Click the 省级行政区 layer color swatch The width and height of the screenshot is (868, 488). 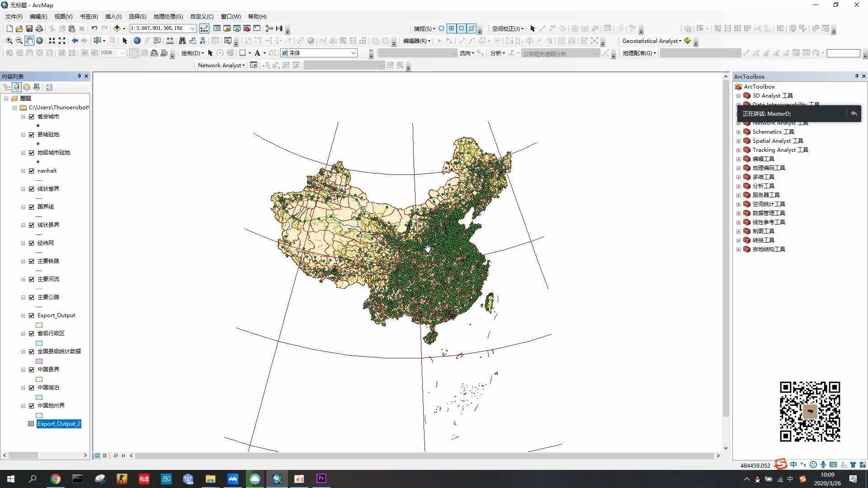(x=39, y=343)
